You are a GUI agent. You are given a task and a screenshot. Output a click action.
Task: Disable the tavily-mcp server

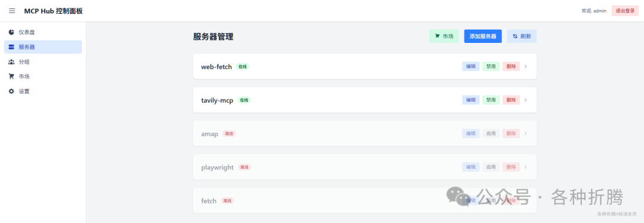tap(491, 100)
